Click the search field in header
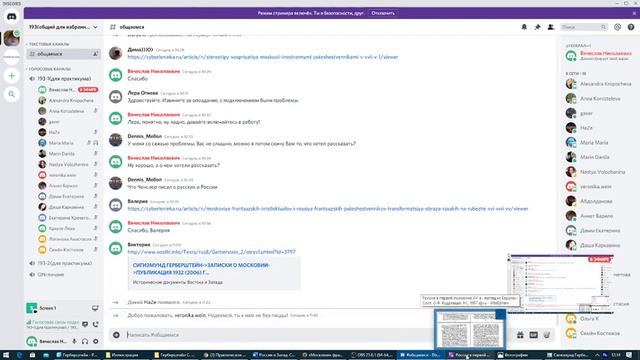This screenshot has height=360, width=640. tap(584, 27)
